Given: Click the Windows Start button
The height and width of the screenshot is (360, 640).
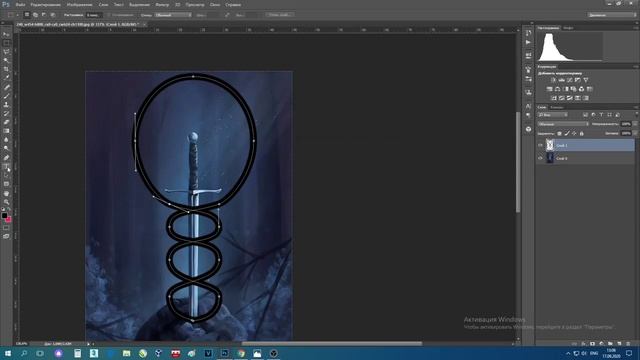Looking at the screenshot, I should (7, 353).
